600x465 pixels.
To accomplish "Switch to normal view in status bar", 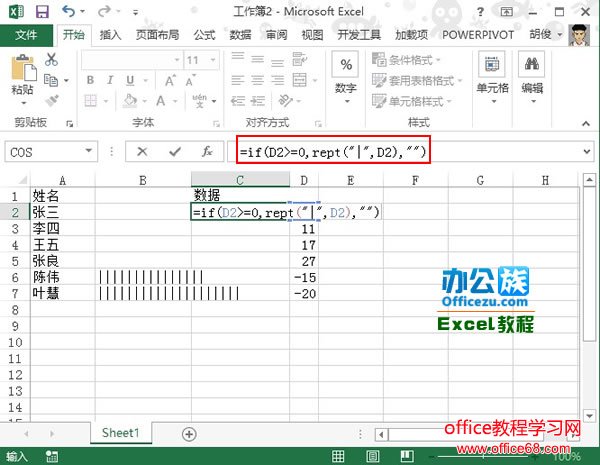I will (338, 456).
